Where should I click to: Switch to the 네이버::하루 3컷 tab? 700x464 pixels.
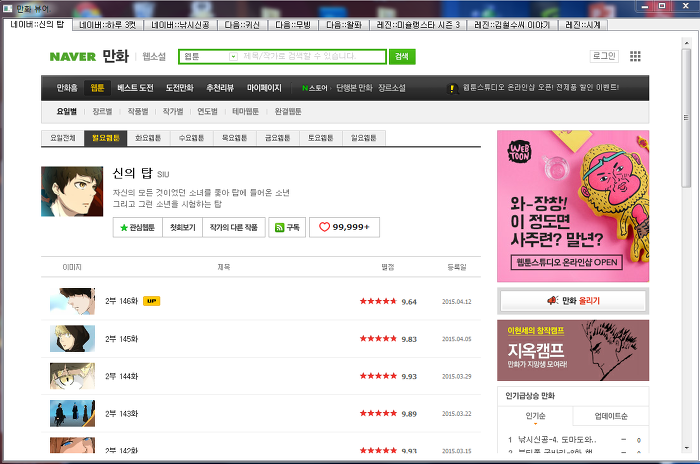point(107,25)
